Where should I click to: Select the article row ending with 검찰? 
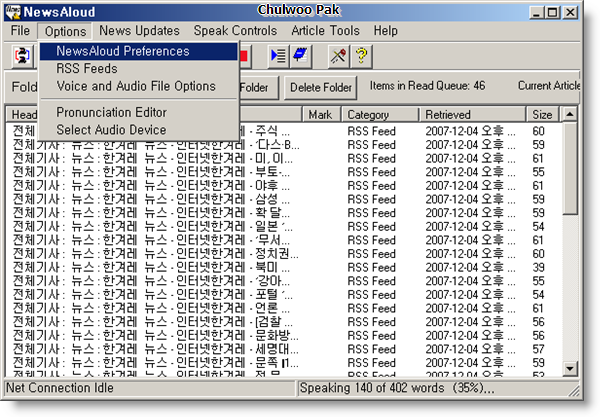point(283,322)
